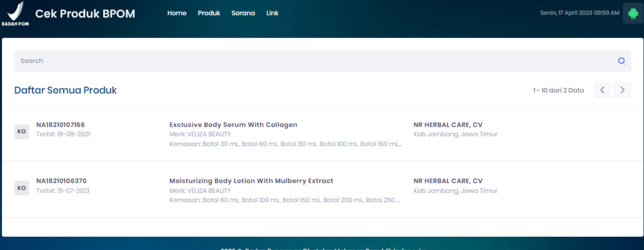
Task: Click Terbit: 31-07-2021 date text
Action: pos(63,191)
